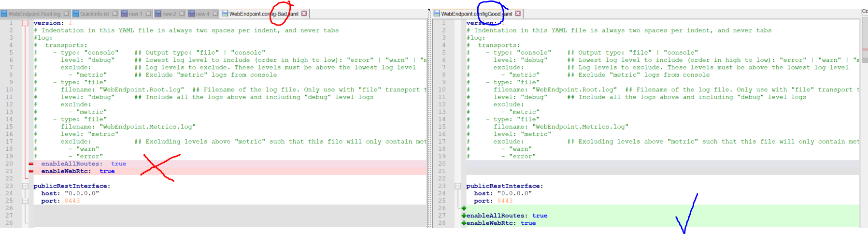Close the new 1 tab
This screenshot has width=868, height=234.
click(148, 14)
